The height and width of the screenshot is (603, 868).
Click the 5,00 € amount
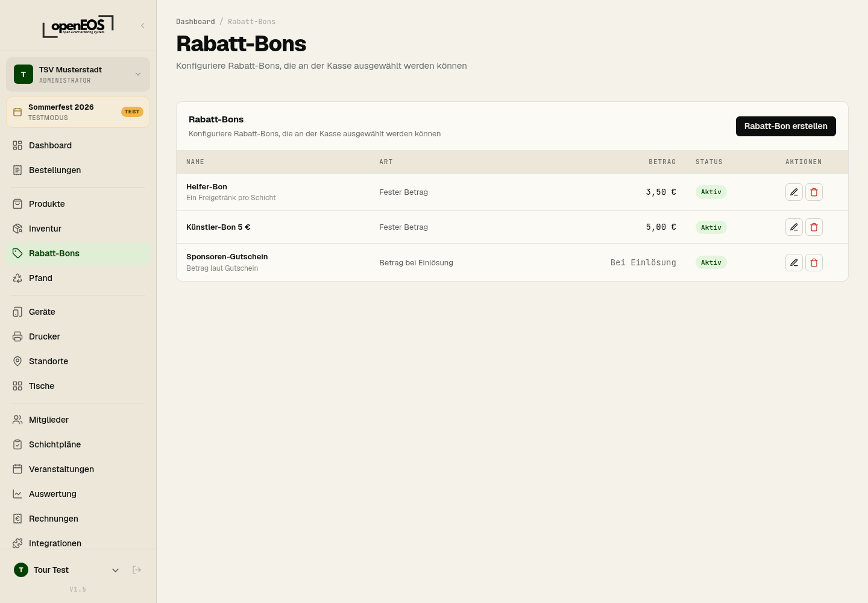tap(661, 227)
